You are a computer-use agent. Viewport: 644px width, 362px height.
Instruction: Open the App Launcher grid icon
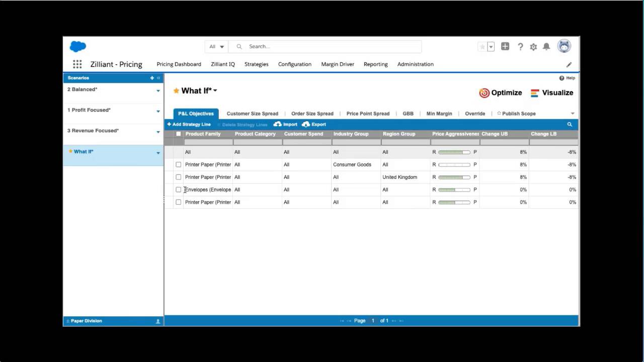[77, 64]
